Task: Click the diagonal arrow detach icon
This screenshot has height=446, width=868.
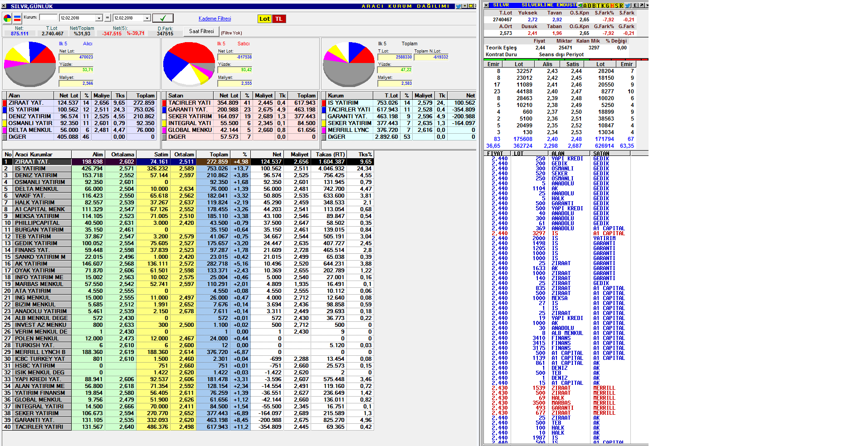Action: (x=641, y=5)
